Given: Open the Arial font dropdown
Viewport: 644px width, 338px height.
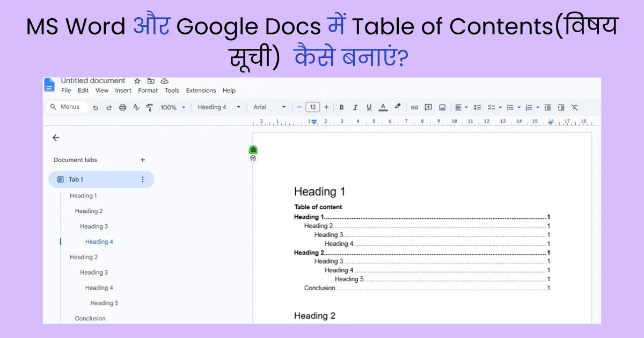Looking at the screenshot, I should coord(270,107).
